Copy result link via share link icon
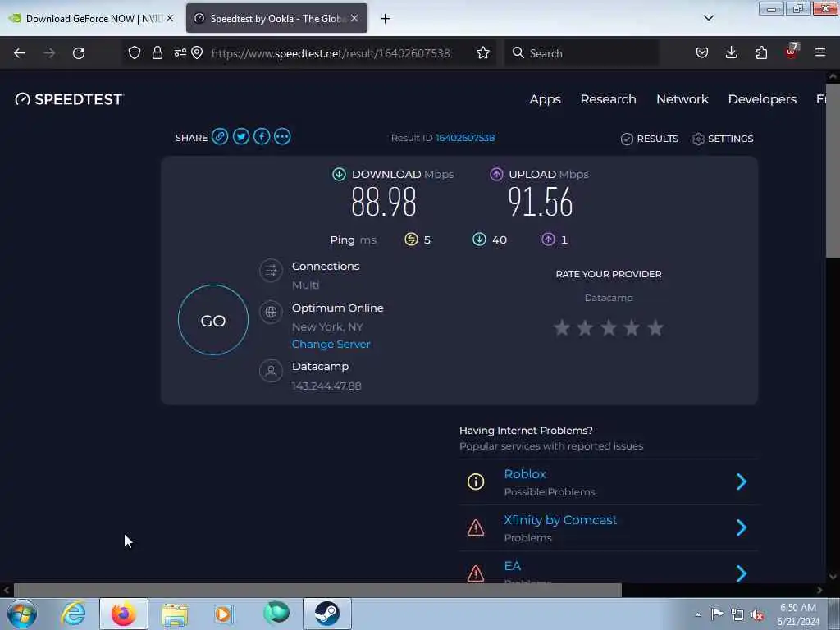Image resolution: width=840 pixels, height=630 pixels. tap(220, 137)
